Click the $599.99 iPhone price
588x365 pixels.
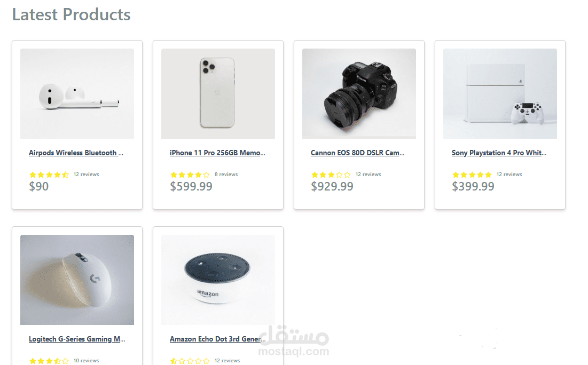(x=191, y=186)
